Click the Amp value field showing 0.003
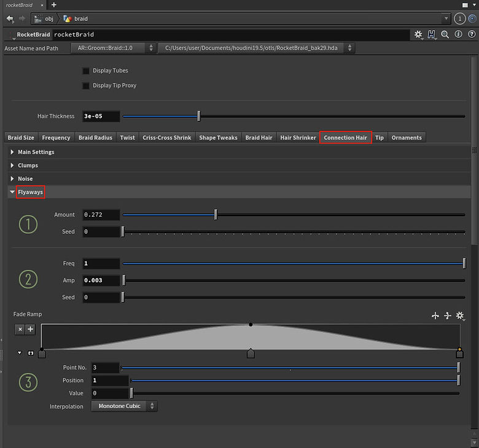This screenshot has height=448, width=479. (x=101, y=280)
